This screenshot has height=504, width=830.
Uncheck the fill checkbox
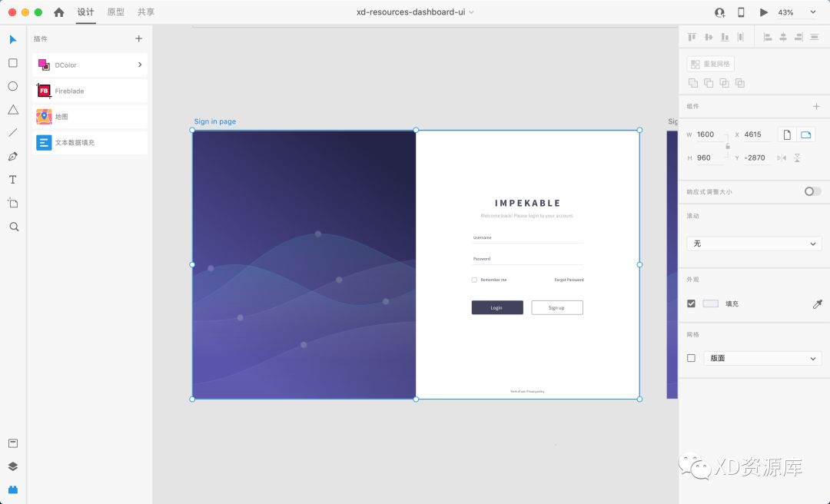pyautogui.click(x=692, y=304)
